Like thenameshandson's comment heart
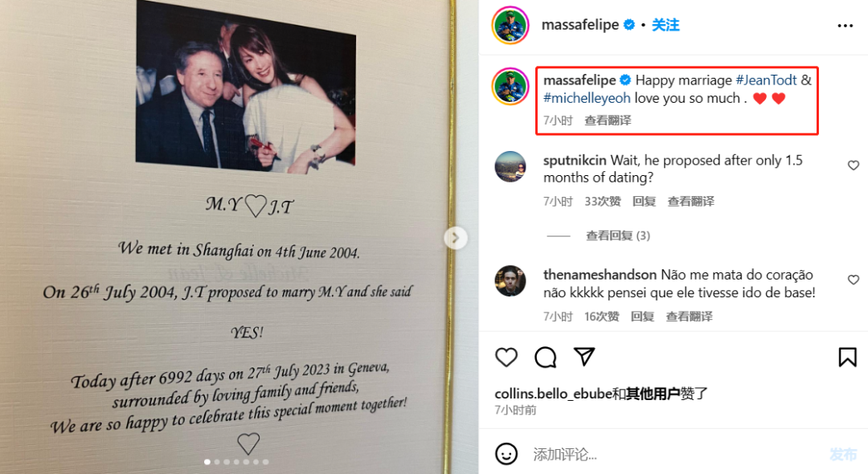Viewport: 868px width, 474px height. 853,280
